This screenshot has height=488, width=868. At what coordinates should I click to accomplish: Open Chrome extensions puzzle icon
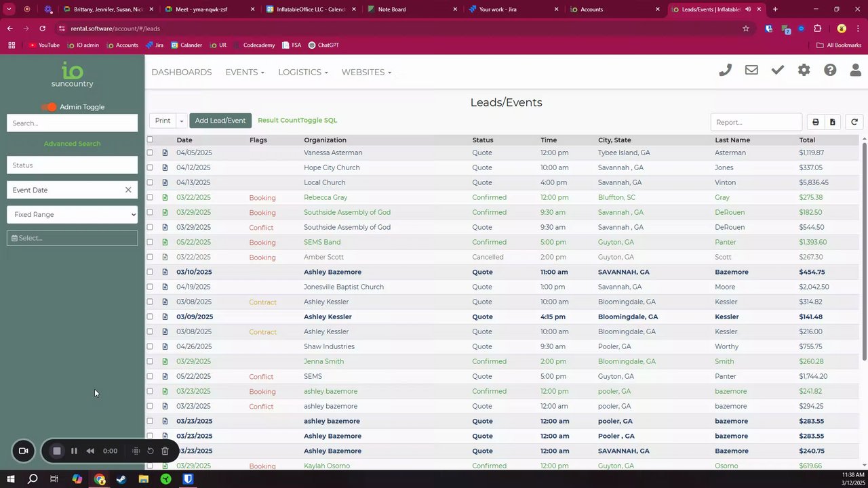[818, 28]
